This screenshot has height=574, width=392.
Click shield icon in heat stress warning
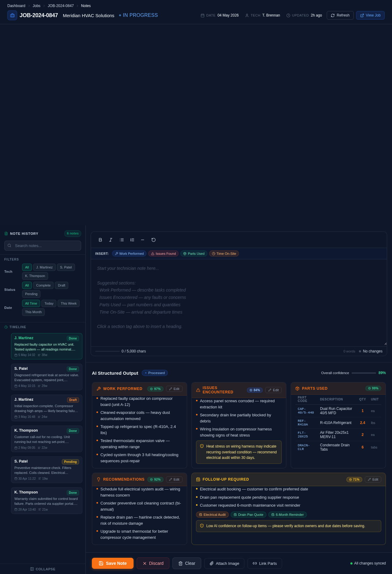pos(202,446)
